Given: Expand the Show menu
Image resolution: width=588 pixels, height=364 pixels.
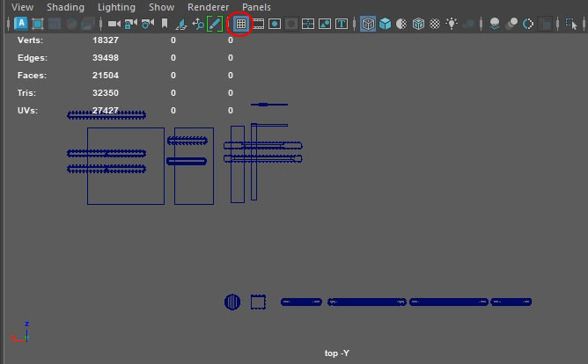Looking at the screenshot, I should pyautogui.click(x=161, y=7).
